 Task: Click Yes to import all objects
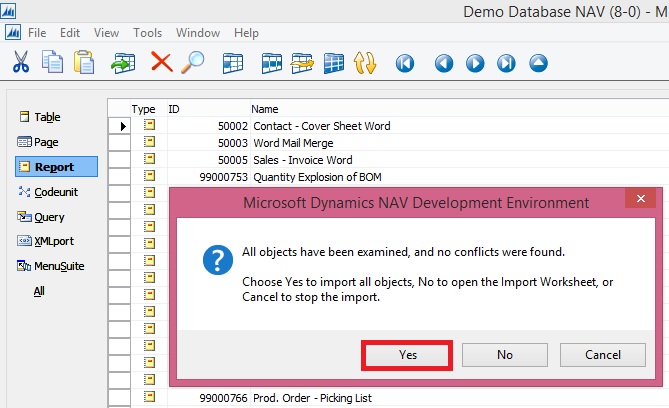[407, 354]
